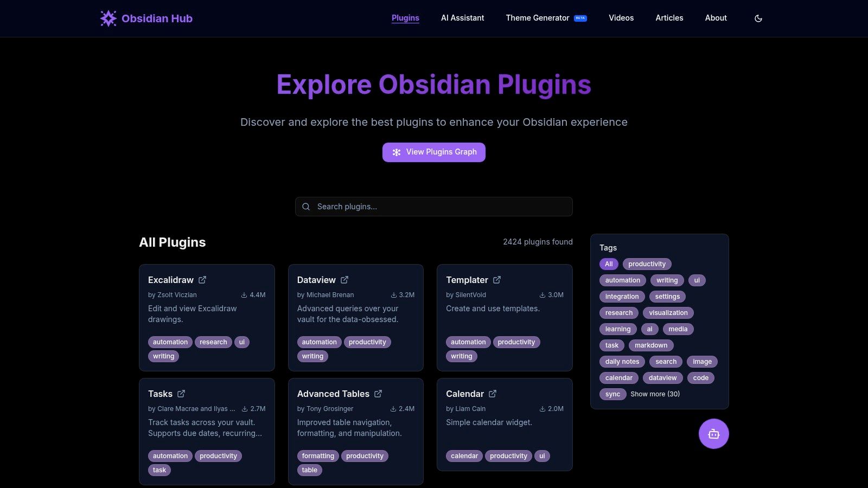Image resolution: width=868 pixels, height=488 pixels.
Task: Go to the AI Assistant tab
Action: click(462, 18)
